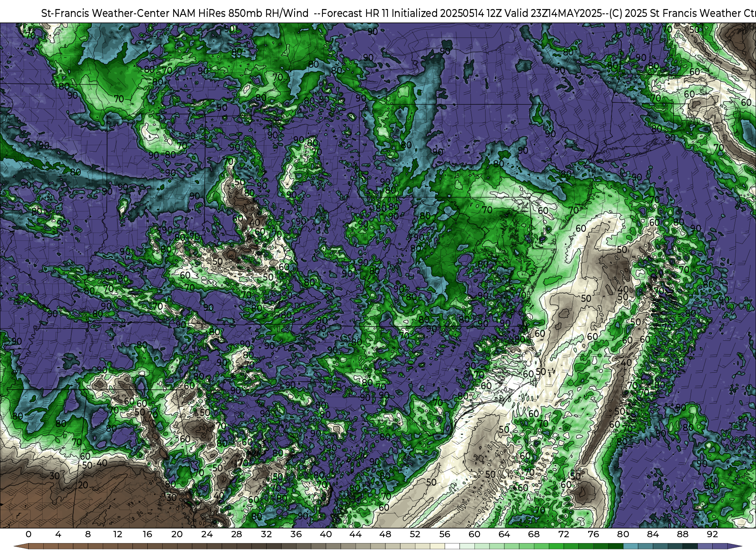This screenshot has height=551, width=756.
Task: Click the 8 label in the color bar legend
Action: click(x=88, y=534)
